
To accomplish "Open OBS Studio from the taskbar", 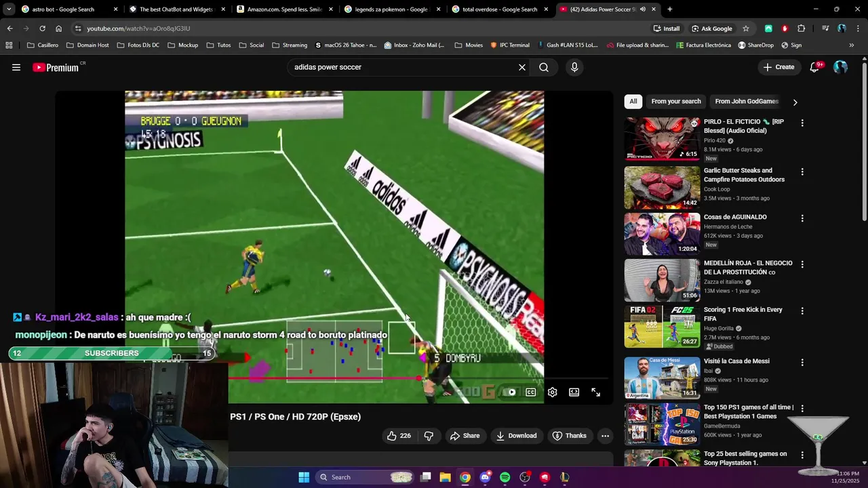I will point(524,477).
